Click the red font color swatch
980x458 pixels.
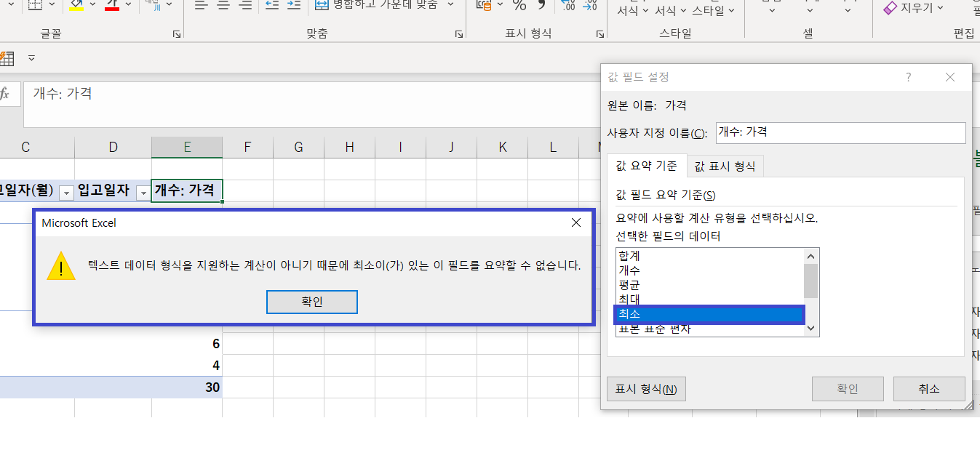pos(111,6)
